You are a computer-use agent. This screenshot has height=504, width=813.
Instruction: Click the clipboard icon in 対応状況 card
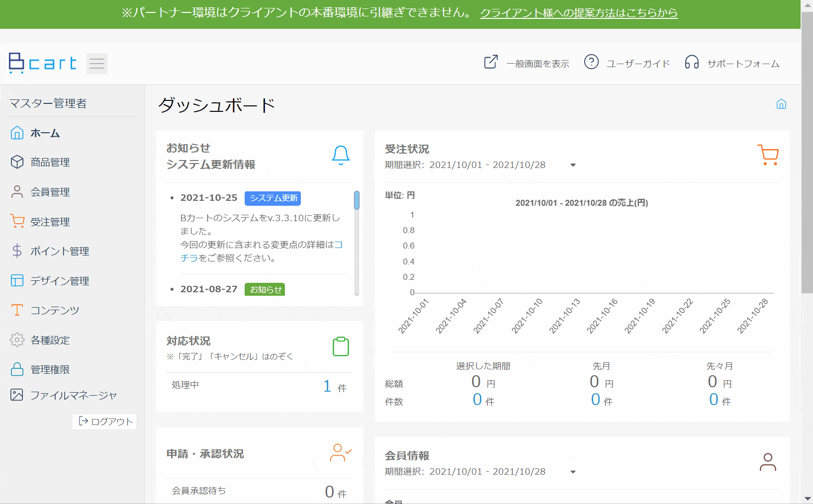tap(341, 346)
